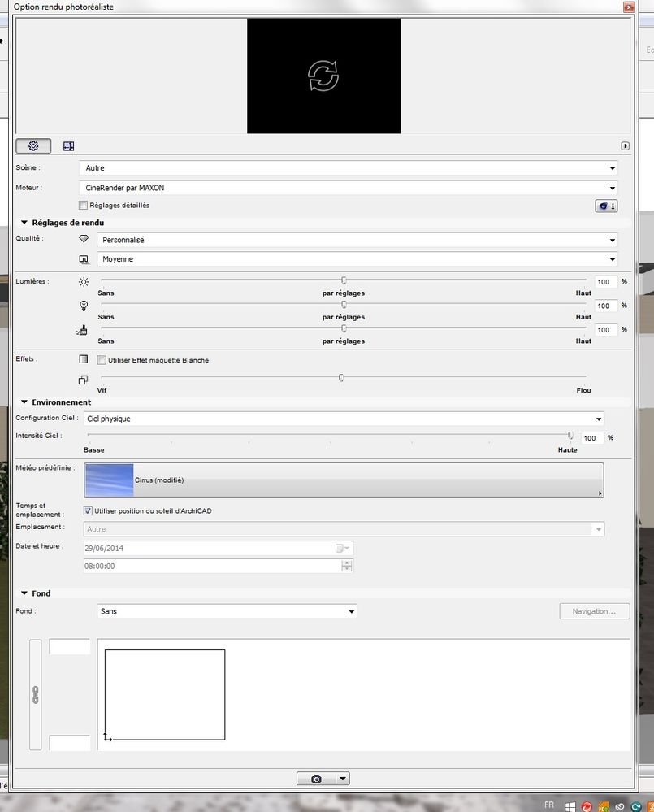Adjust the Intensité Ciel slider
654x812 pixels.
click(570, 435)
